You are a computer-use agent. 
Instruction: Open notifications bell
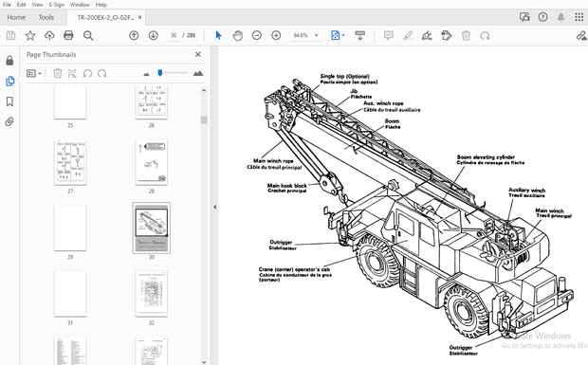pos(561,17)
